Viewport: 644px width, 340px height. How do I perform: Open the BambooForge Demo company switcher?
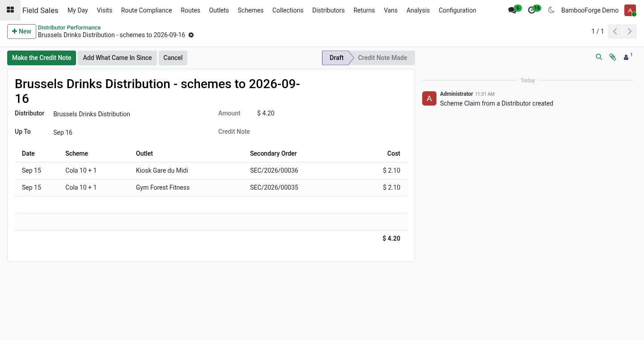click(x=590, y=10)
